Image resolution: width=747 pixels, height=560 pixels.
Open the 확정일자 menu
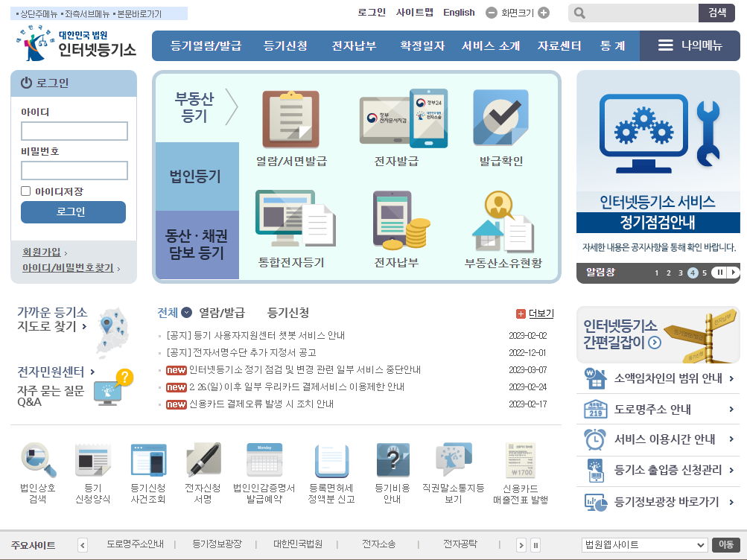coord(422,45)
